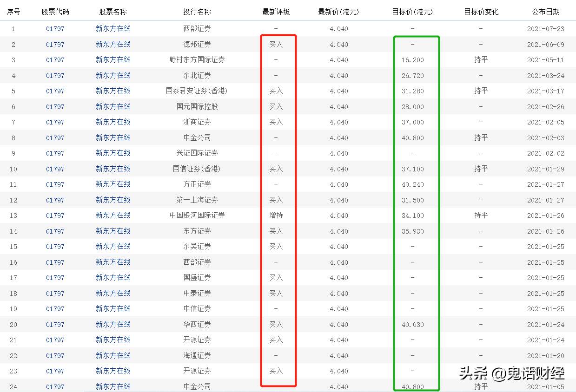Open stock code 01797 in the 国元国际控股 row
Image resolution: width=576 pixels, height=392 pixels.
55,107
